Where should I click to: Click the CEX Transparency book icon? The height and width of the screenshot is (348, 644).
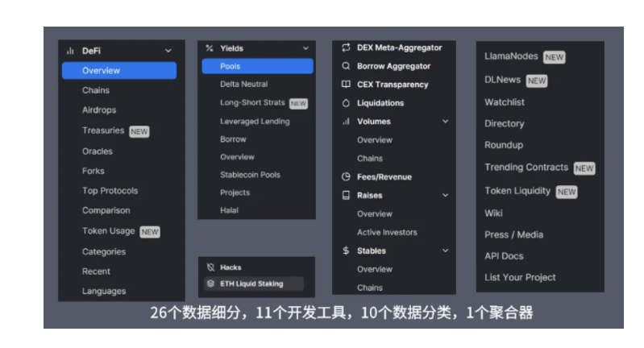coord(347,85)
